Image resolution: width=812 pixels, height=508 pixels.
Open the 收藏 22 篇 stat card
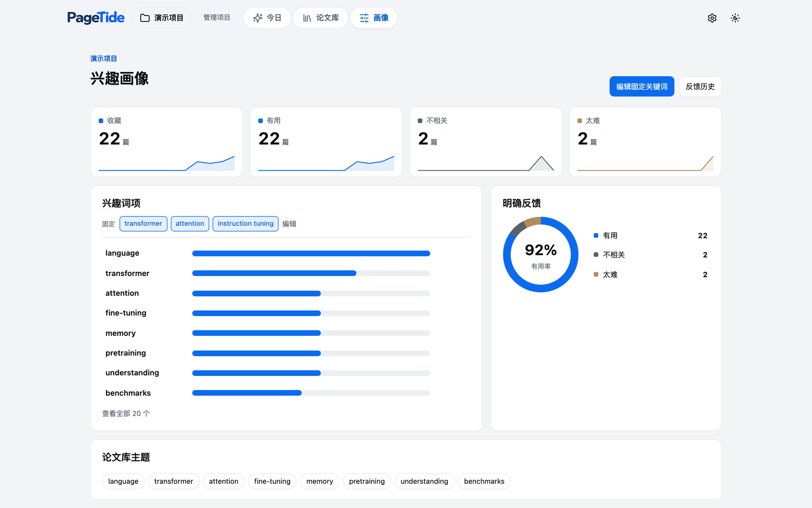(x=166, y=142)
